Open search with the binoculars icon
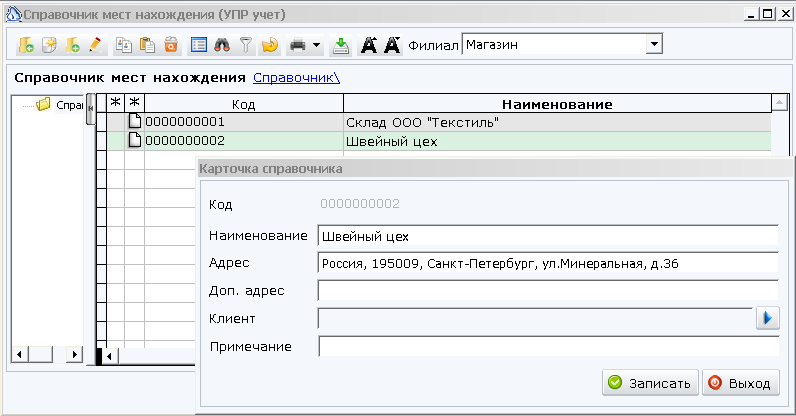 222,46
